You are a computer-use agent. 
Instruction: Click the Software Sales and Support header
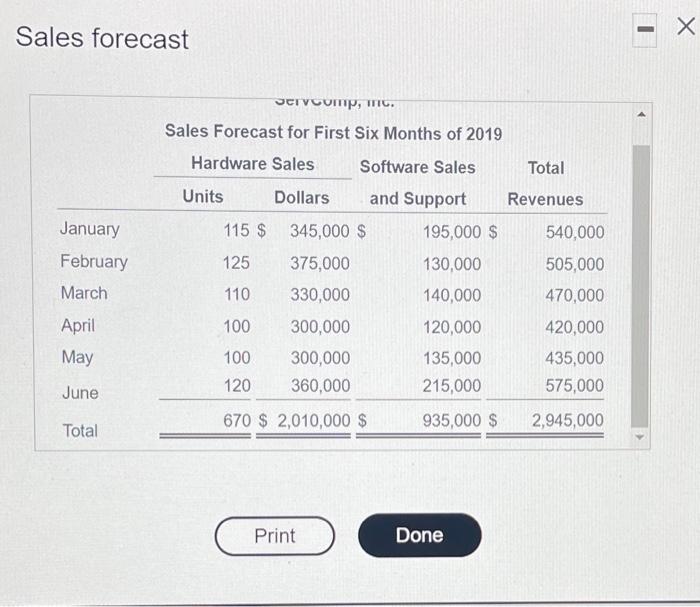(418, 183)
